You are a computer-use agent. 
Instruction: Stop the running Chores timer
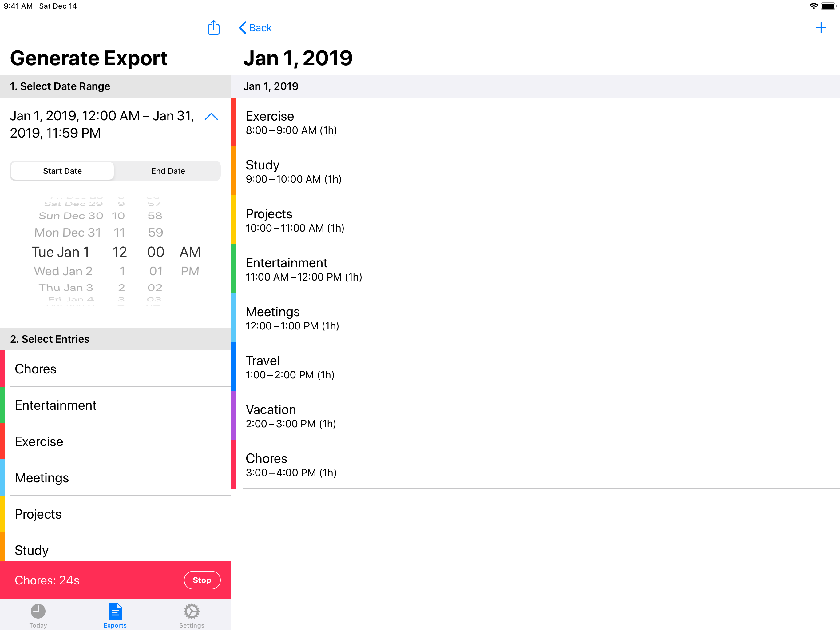pos(202,580)
